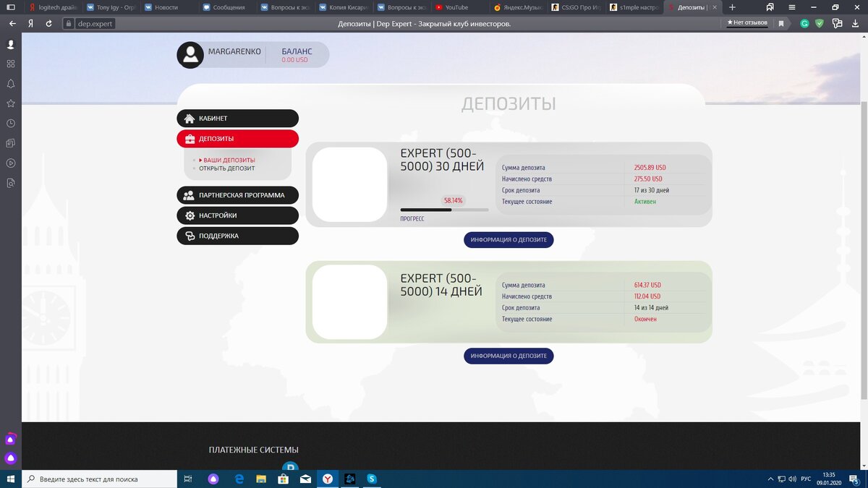Viewport: 868px width, 488px height.
Task: Expand hidden icons in the system tray
Action: [x=770, y=479]
